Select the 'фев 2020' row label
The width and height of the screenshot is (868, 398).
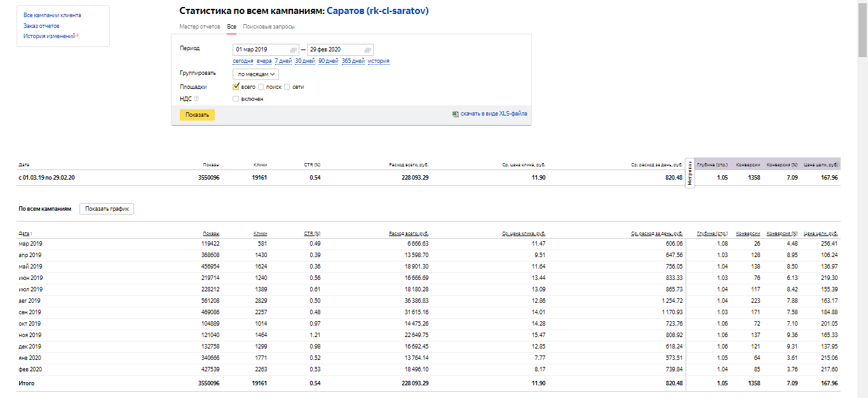tap(31, 369)
